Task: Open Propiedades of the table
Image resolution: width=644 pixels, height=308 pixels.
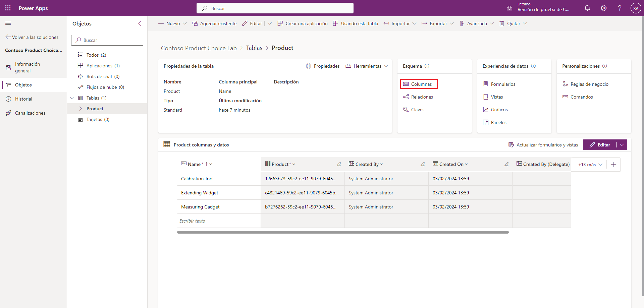Action: [323, 66]
